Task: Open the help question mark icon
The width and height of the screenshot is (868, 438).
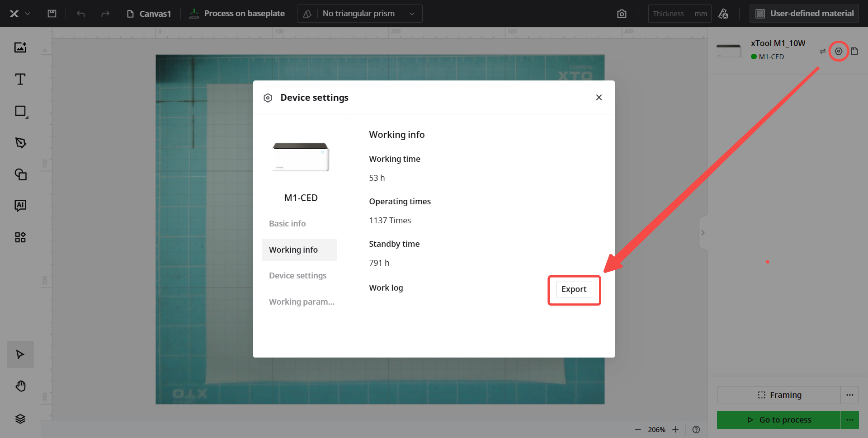Action: click(x=696, y=429)
